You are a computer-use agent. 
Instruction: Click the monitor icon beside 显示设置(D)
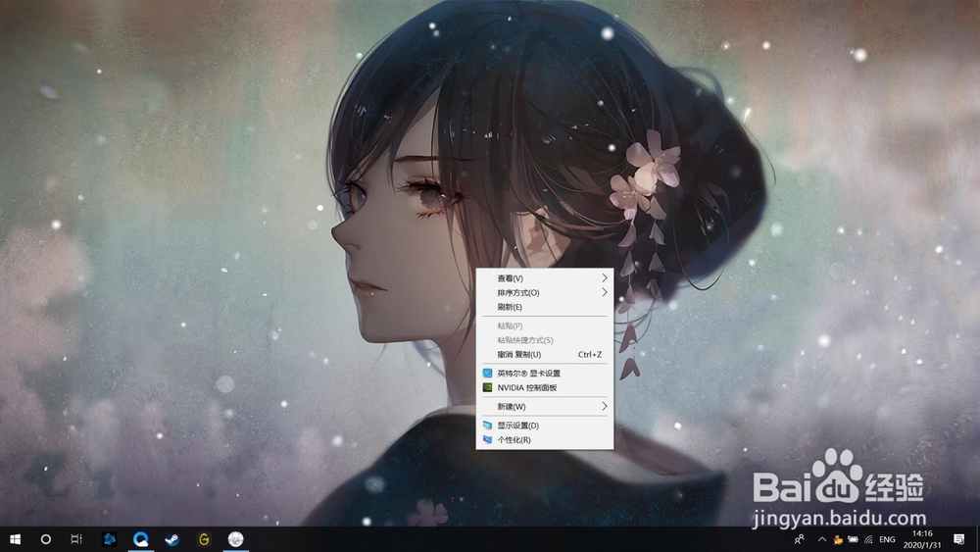pos(487,426)
